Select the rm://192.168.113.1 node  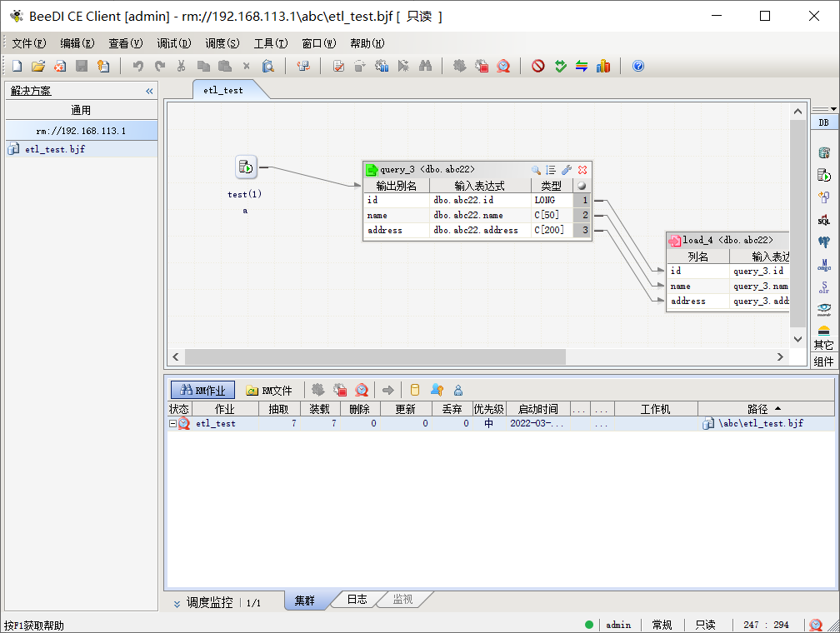82,131
